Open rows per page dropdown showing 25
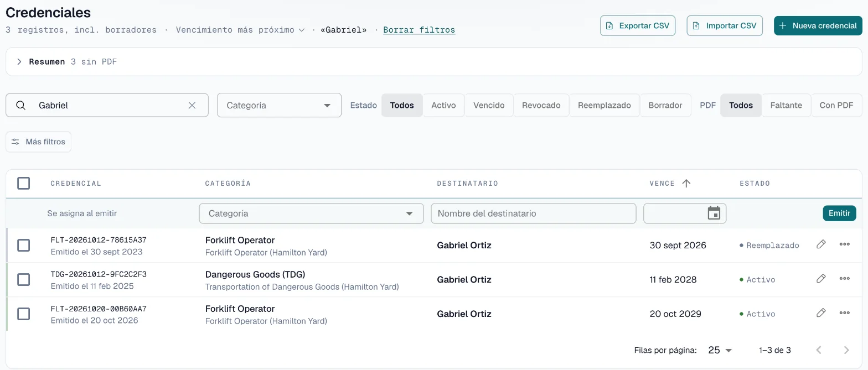This screenshot has height=370, width=868. (x=720, y=350)
